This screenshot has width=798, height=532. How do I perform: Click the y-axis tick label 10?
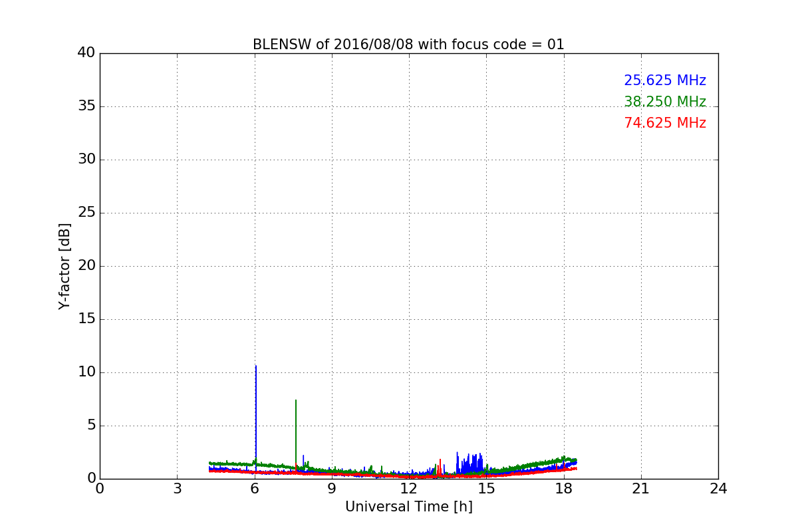point(86,372)
